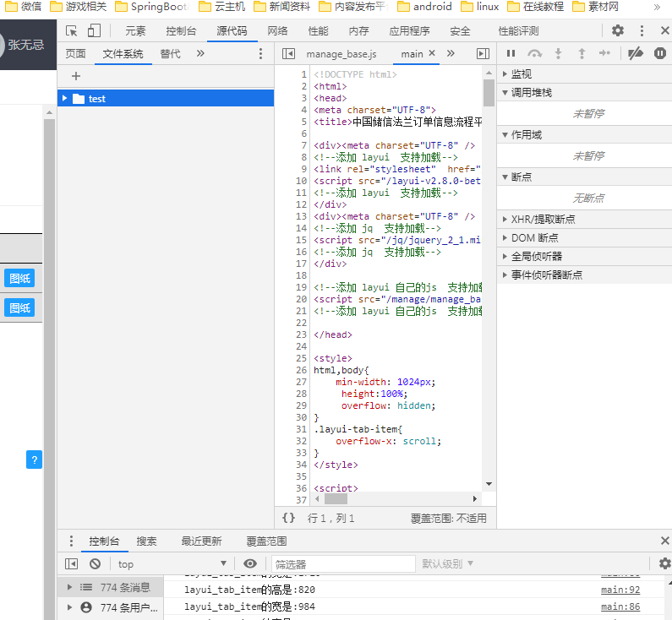The image size is (672, 620).
Task: Expand the 774 条用户 messages group
Action: 69,607
